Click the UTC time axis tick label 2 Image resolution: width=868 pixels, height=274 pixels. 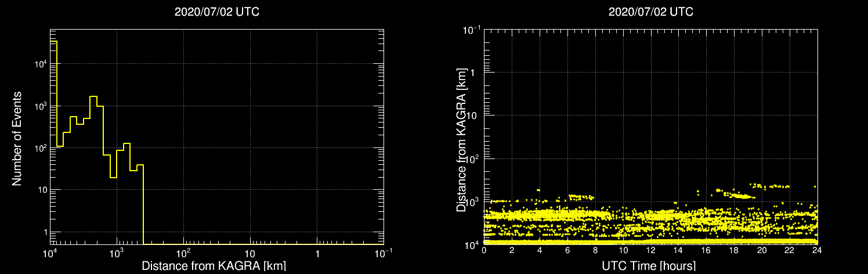[x=512, y=250]
